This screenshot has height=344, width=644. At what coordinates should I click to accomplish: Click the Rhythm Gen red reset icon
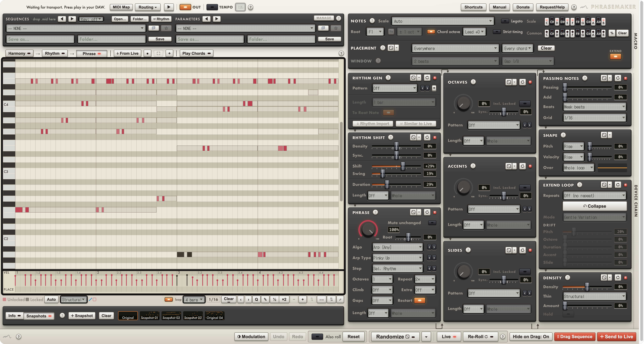(435, 78)
